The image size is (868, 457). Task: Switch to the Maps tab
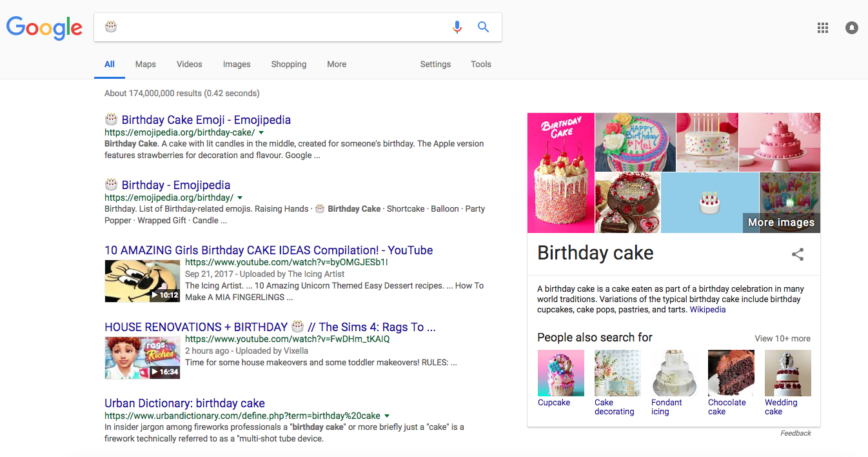point(146,65)
